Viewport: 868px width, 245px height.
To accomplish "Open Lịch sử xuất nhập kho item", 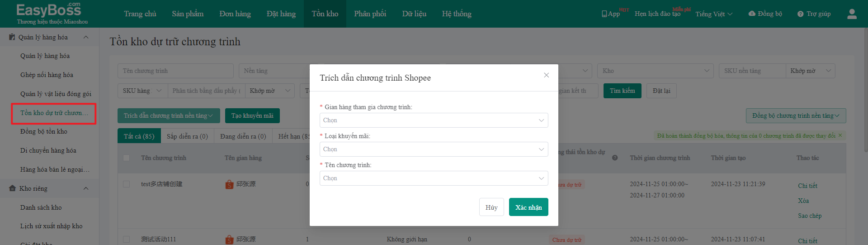I will (x=52, y=226).
